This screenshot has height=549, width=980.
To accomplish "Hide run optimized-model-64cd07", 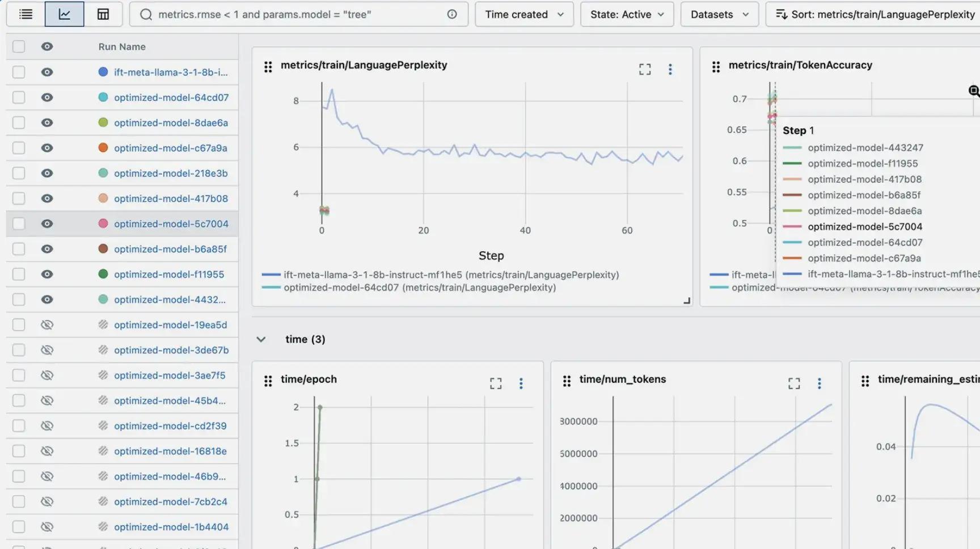I will tap(47, 98).
